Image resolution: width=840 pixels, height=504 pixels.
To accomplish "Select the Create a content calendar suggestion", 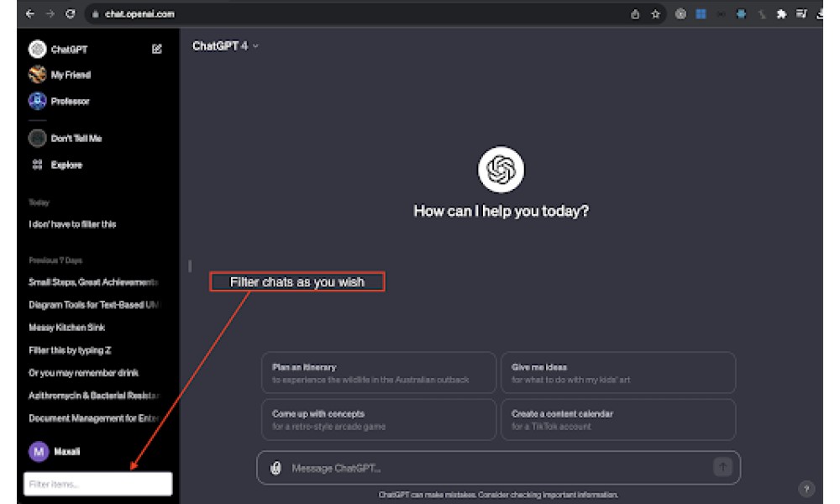I will pyautogui.click(x=618, y=420).
